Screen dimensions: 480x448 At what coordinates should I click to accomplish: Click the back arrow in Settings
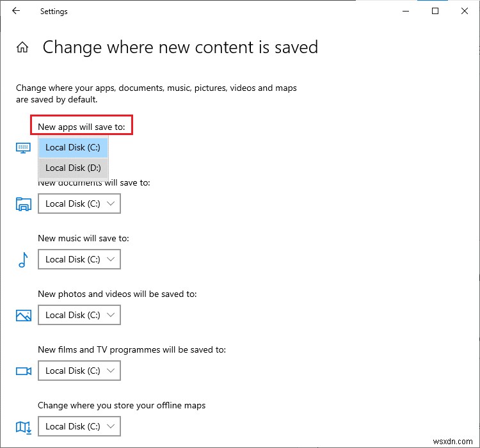click(16, 11)
